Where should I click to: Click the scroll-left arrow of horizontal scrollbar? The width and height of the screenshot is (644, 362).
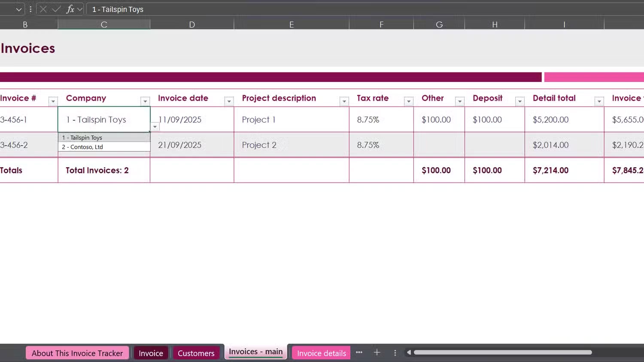click(409, 353)
